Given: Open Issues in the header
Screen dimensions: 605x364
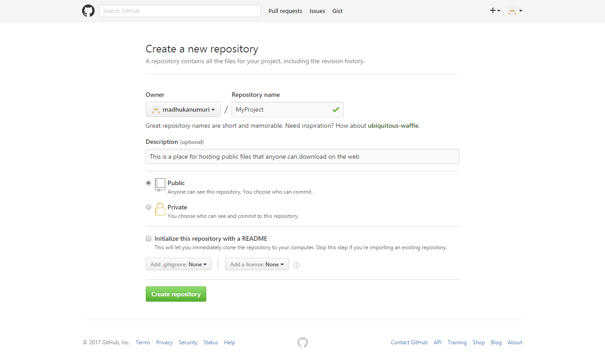Looking at the screenshot, I should 317,11.
